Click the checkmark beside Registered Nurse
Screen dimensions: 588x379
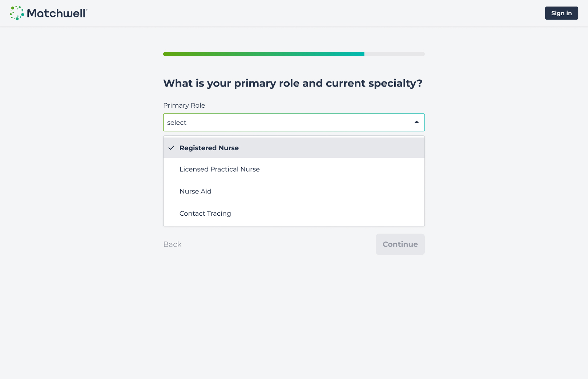pyautogui.click(x=171, y=148)
